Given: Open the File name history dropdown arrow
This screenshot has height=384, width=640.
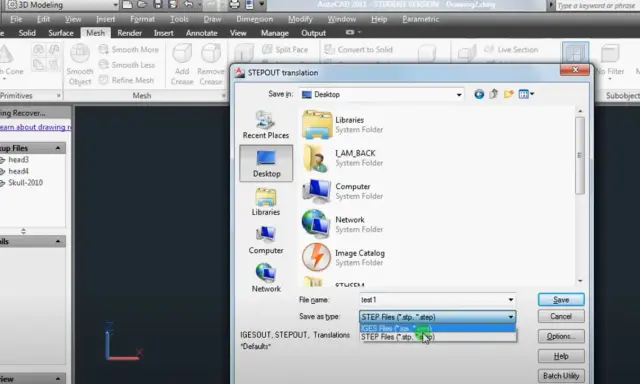Looking at the screenshot, I should tap(511, 300).
